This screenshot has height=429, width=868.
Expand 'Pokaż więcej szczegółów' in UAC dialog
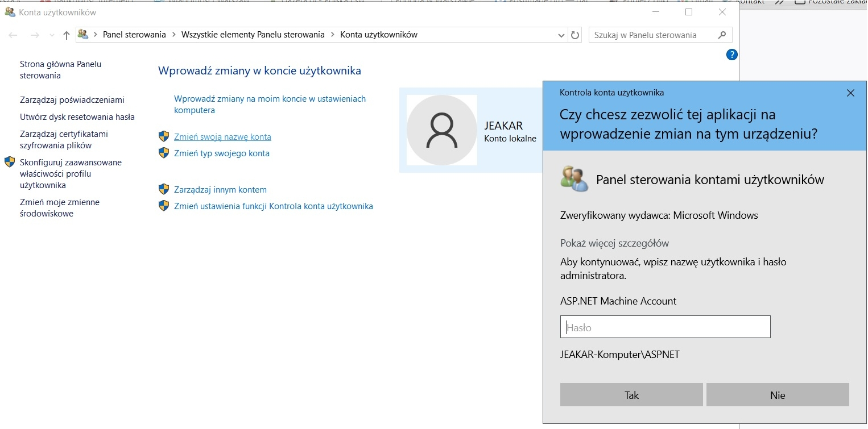614,243
